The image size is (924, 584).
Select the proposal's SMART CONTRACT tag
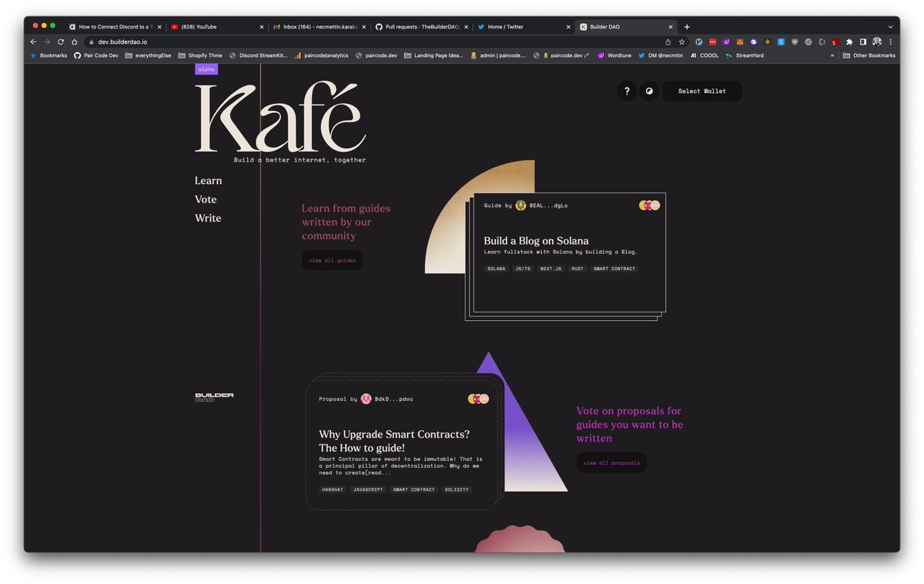(x=413, y=489)
